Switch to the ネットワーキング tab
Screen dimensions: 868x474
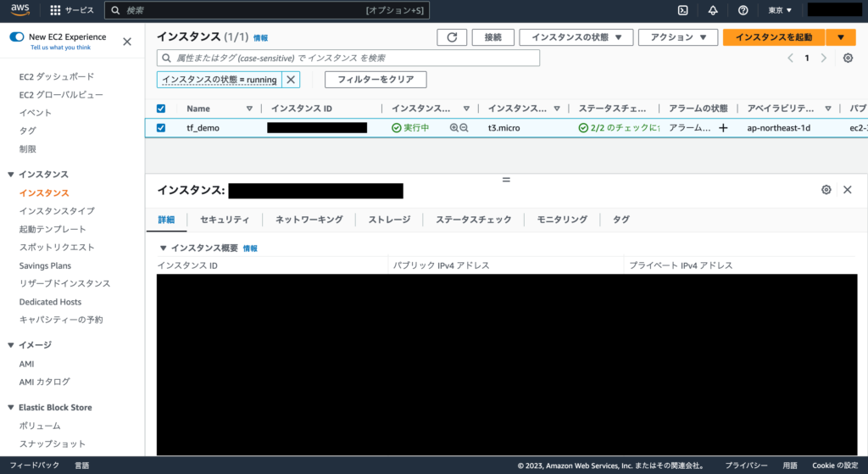[309, 220]
